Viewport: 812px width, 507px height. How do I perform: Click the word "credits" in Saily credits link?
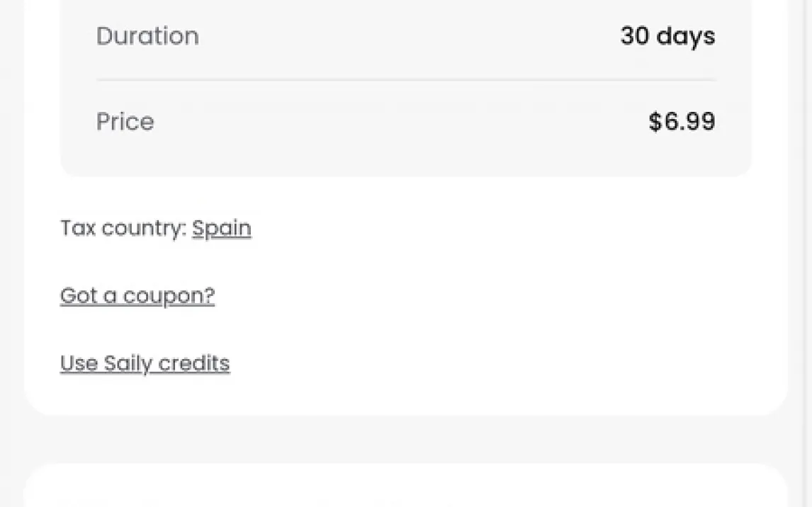pos(194,363)
